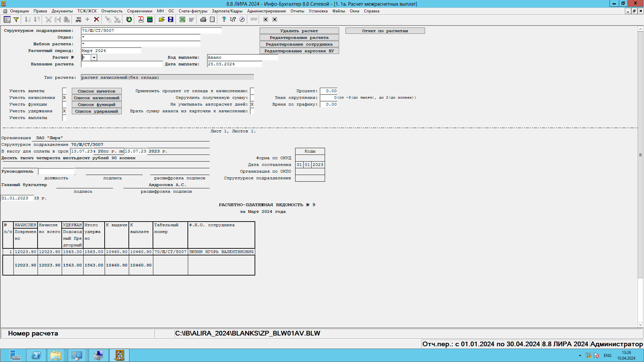Click the red X delete icon
The image size is (644, 362).
[97, 19]
